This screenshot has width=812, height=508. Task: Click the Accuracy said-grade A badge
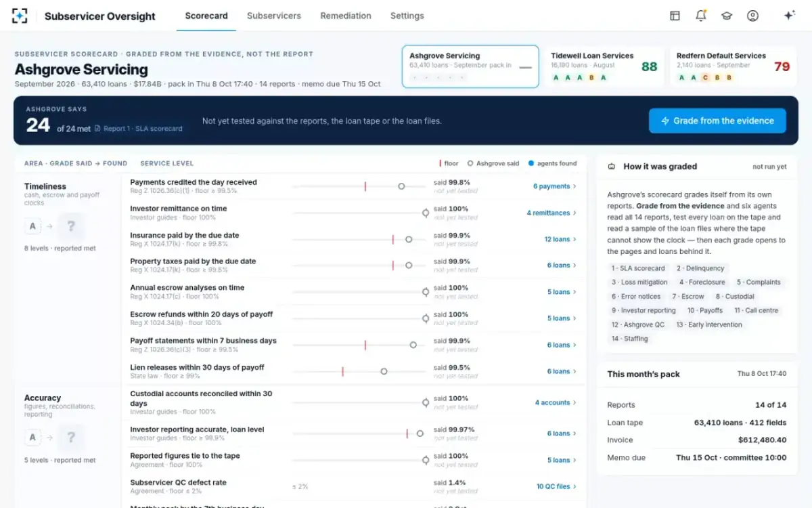[32, 438]
